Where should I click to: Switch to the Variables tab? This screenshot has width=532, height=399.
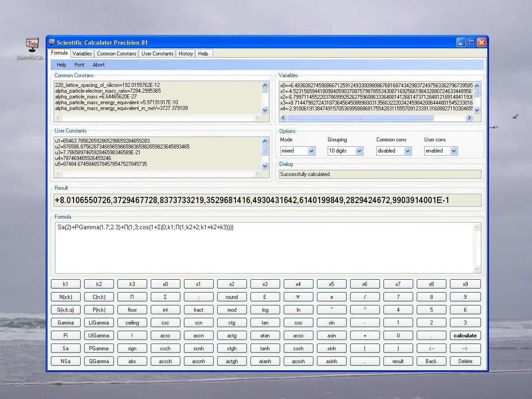[x=82, y=53]
